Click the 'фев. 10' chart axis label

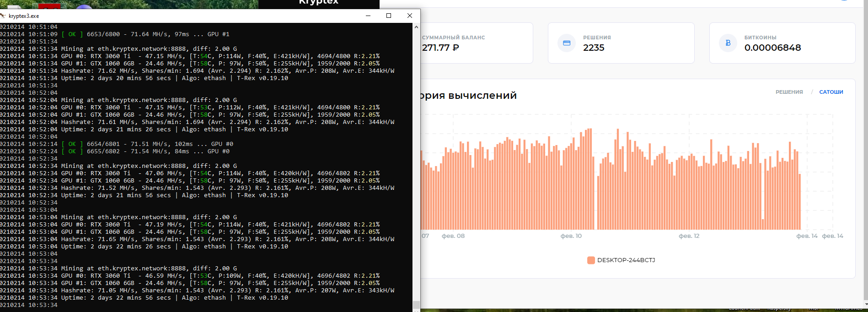571,236
